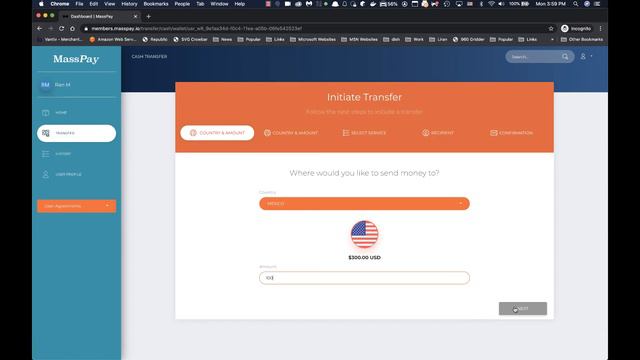Click the Next button
This screenshot has height=360, width=640.
coord(522,309)
